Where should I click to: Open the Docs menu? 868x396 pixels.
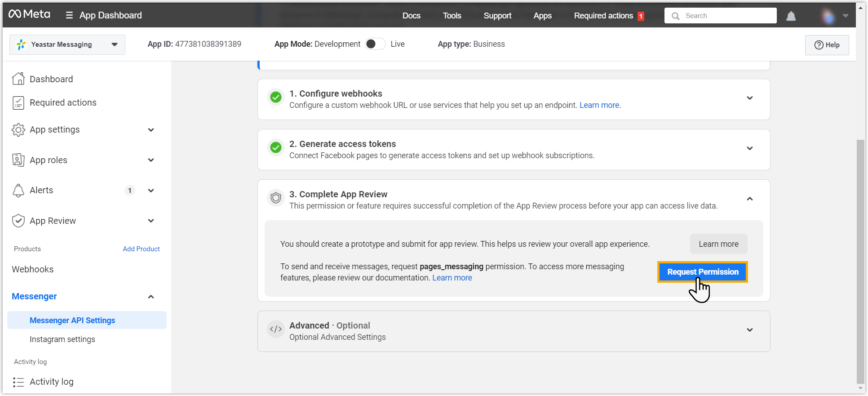pyautogui.click(x=412, y=16)
